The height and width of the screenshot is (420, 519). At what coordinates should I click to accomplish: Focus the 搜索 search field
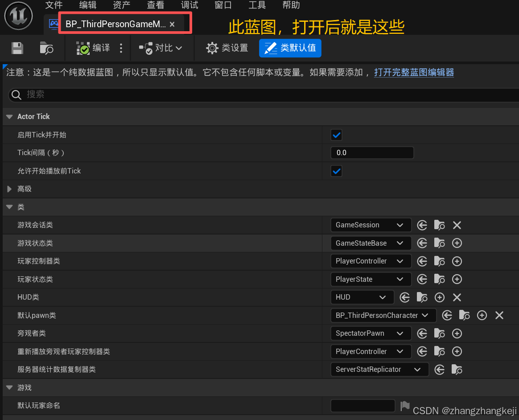[x=264, y=95]
